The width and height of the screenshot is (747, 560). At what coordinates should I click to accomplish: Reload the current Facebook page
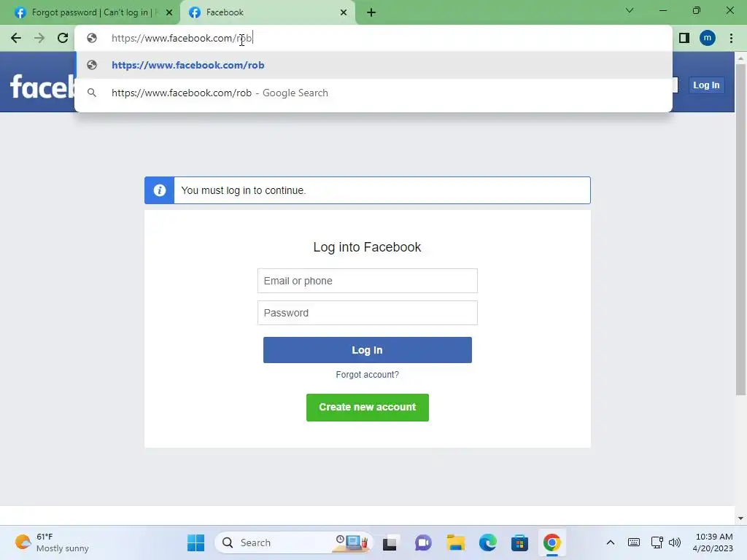click(x=63, y=38)
